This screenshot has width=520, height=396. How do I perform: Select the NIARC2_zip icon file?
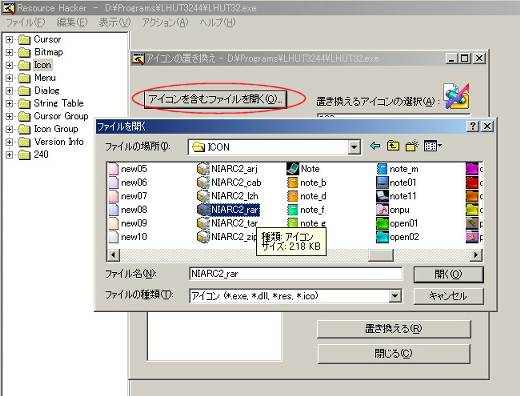[x=226, y=237]
